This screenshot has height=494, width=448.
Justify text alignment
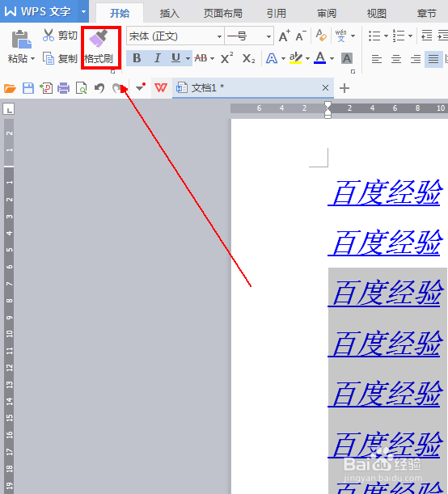point(433,59)
